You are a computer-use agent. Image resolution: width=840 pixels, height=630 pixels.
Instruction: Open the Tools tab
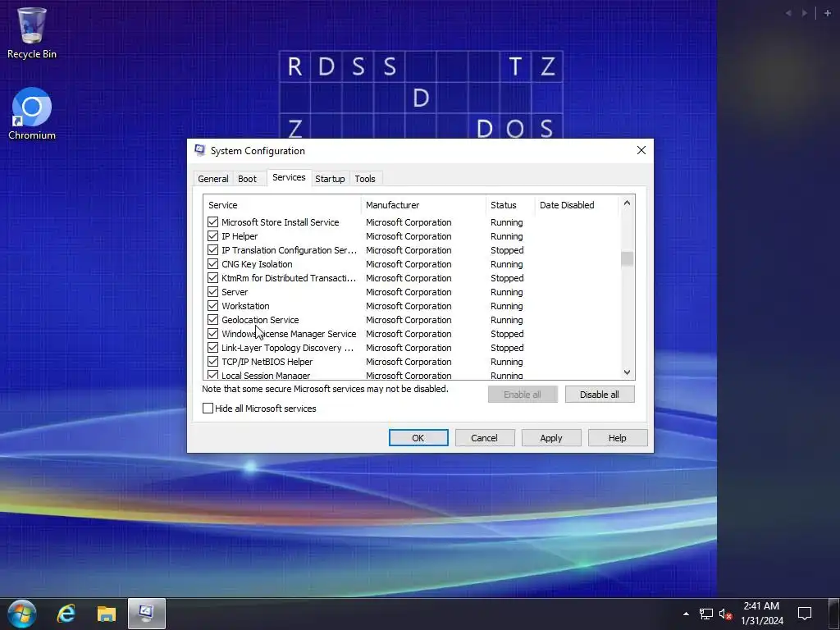pyautogui.click(x=365, y=179)
